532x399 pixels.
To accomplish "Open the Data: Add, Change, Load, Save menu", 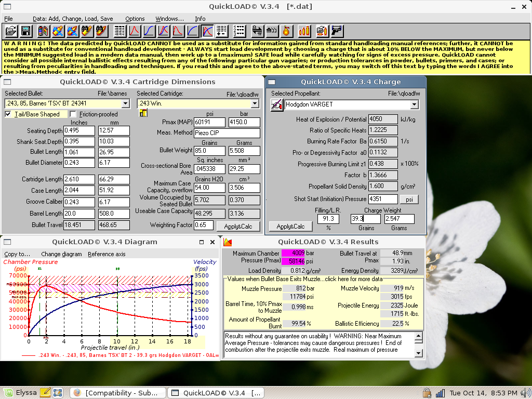I will [x=73, y=19].
